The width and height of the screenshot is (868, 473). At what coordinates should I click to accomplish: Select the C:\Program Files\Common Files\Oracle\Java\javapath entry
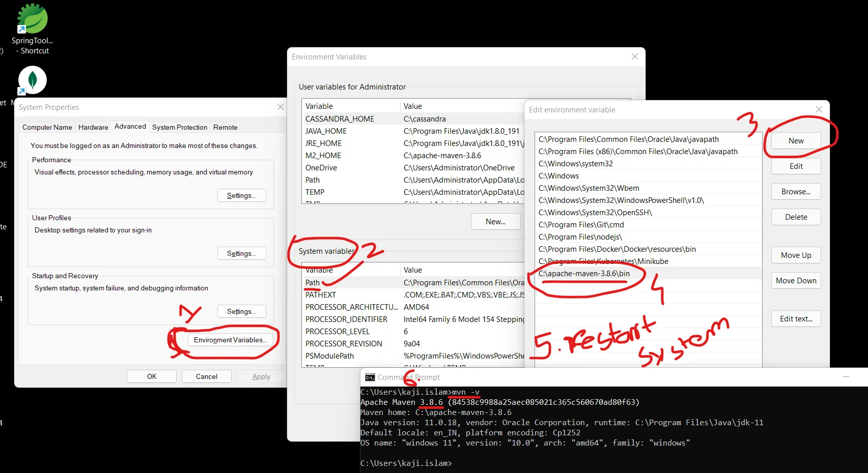(x=649, y=139)
